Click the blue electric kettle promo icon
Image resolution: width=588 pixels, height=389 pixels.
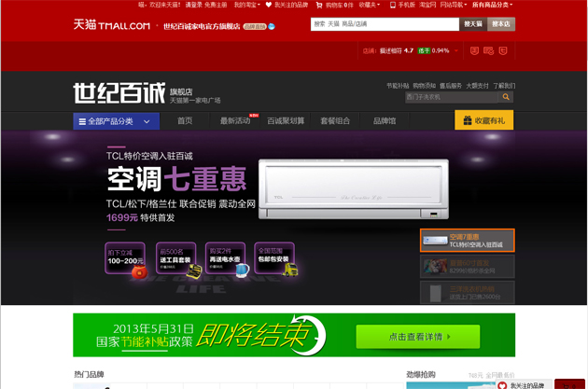click(243, 271)
